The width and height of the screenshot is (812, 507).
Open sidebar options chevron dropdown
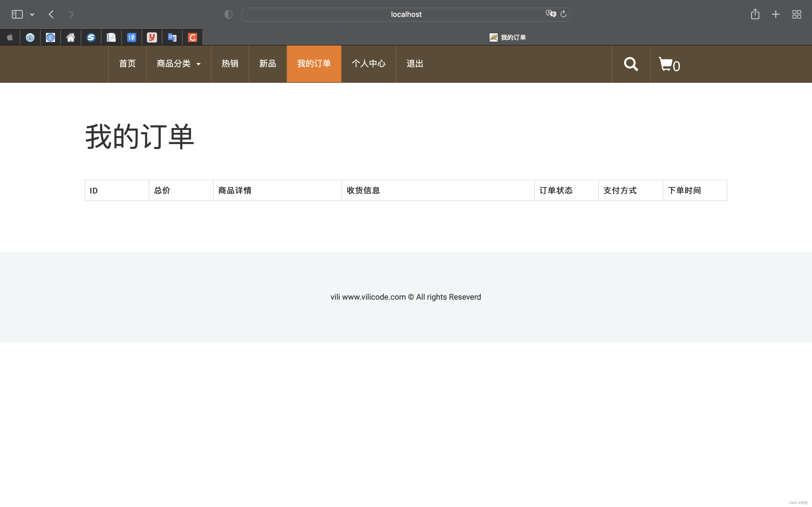[32, 14]
